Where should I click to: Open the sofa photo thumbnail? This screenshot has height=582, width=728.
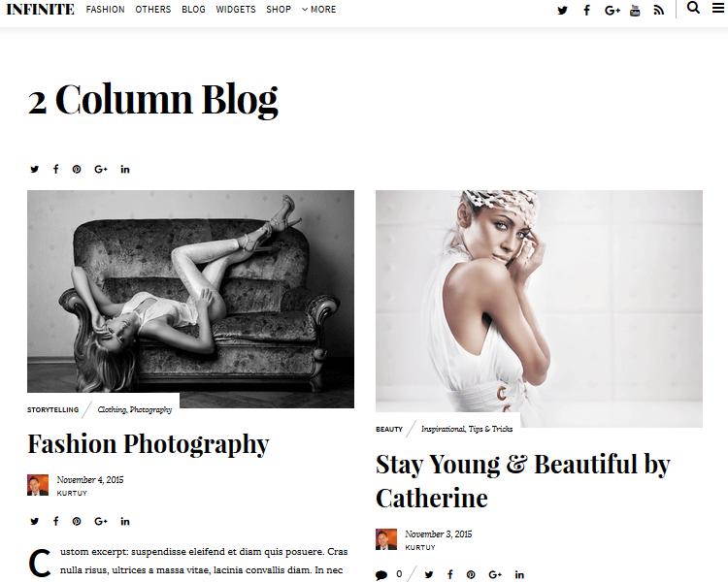tap(190, 299)
